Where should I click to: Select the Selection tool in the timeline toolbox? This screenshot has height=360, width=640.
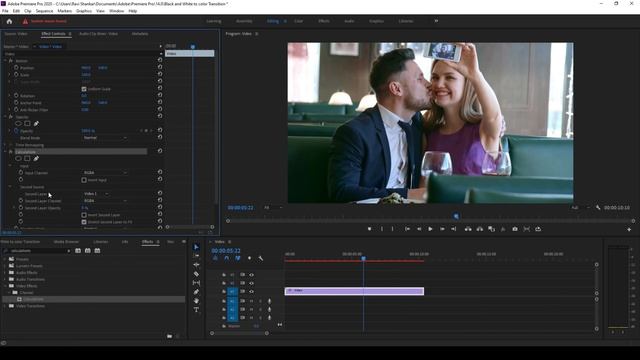coord(196,247)
